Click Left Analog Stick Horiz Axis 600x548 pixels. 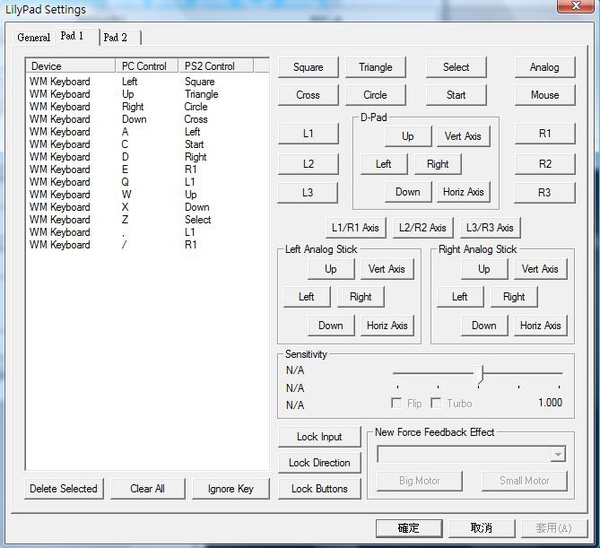pyautogui.click(x=387, y=326)
